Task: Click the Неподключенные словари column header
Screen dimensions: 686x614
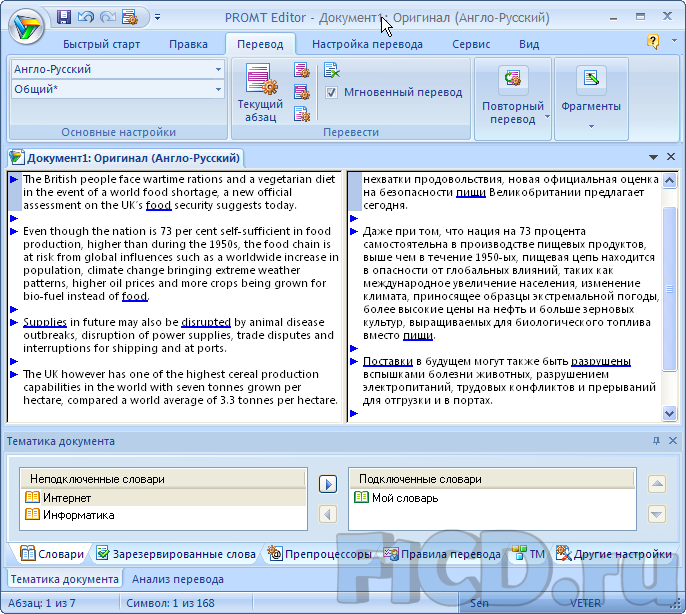Action: [x=163, y=479]
